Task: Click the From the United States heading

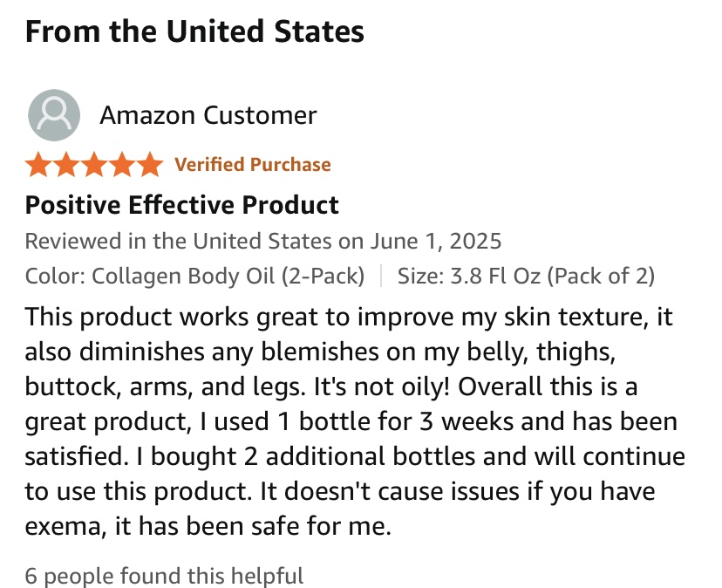Action: (x=194, y=32)
